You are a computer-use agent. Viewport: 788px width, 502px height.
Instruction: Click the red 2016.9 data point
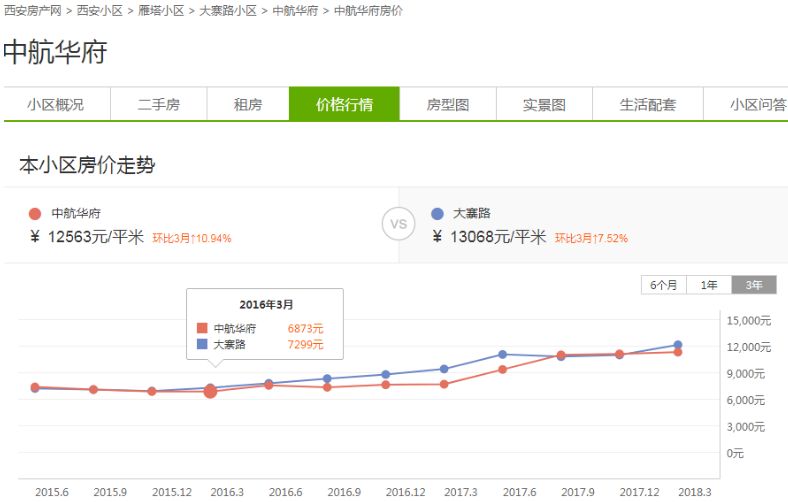click(327, 387)
